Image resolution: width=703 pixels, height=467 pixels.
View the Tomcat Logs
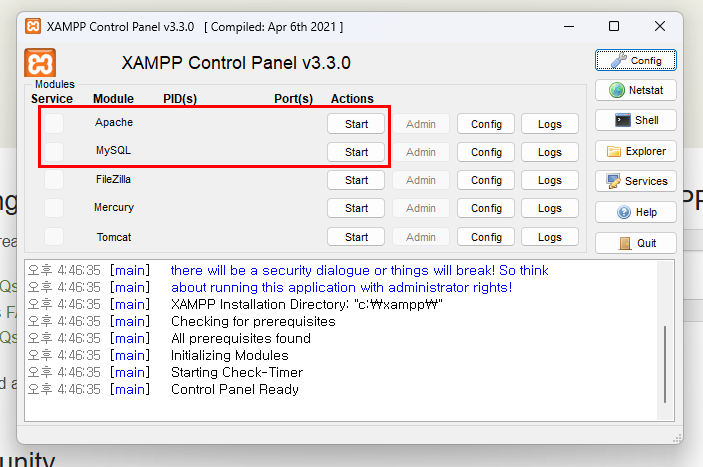pos(550,237)
